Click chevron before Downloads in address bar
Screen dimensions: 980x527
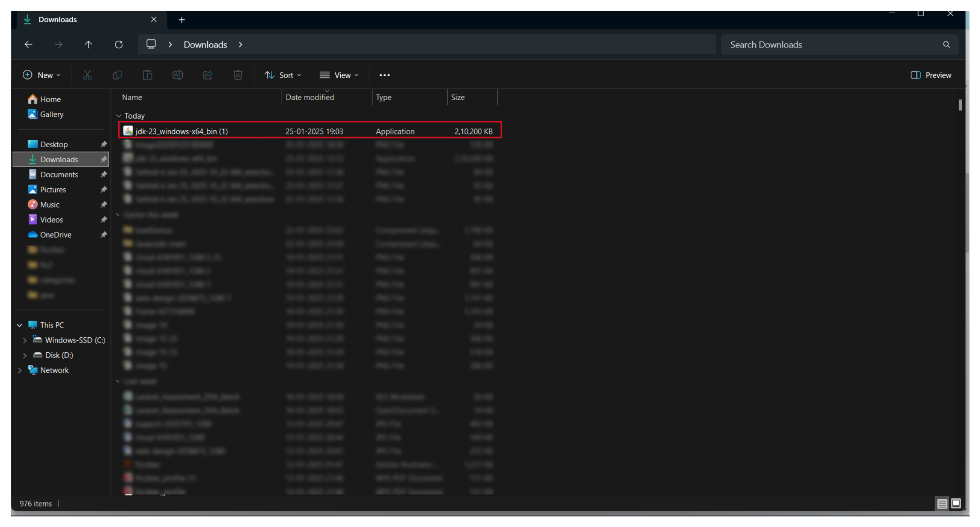170,45
